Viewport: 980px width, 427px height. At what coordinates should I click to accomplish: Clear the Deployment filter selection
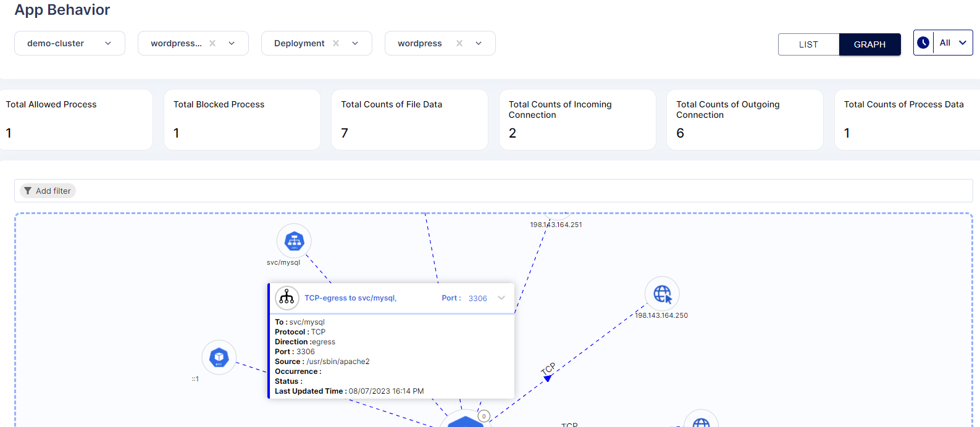(336, 43)
